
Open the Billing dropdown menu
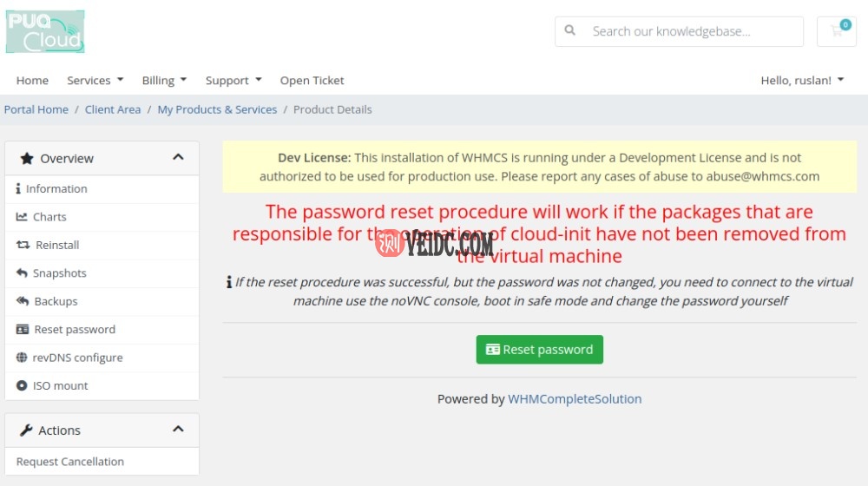(164, 81)
